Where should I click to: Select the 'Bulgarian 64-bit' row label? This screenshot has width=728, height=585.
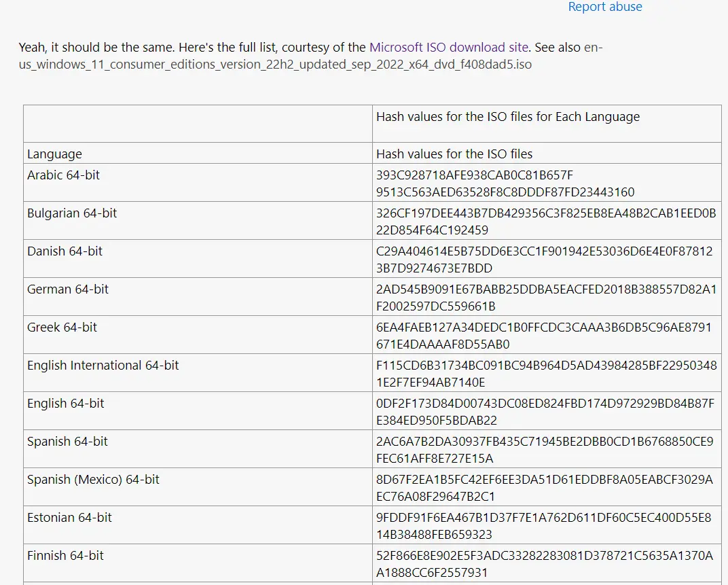click(x=72, y=213)
